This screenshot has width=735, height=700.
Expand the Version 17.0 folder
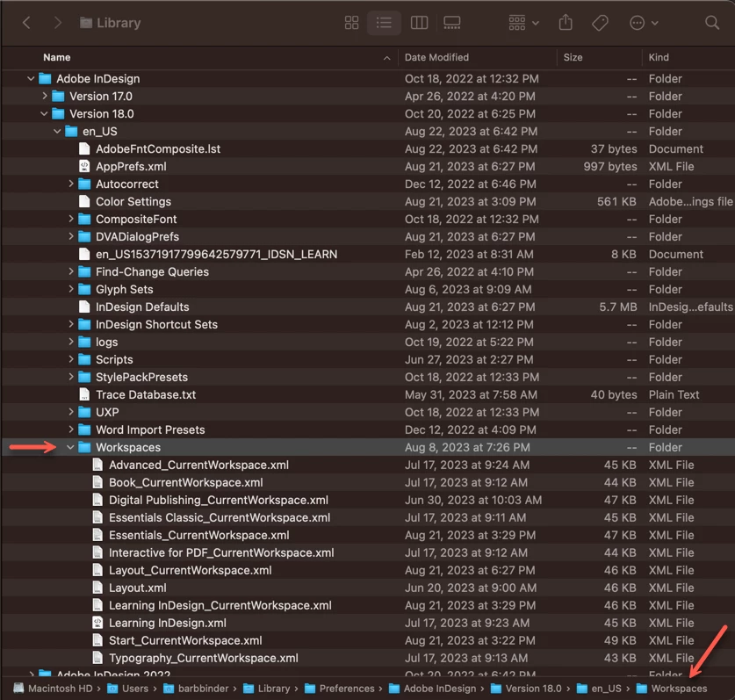[44, 96]
